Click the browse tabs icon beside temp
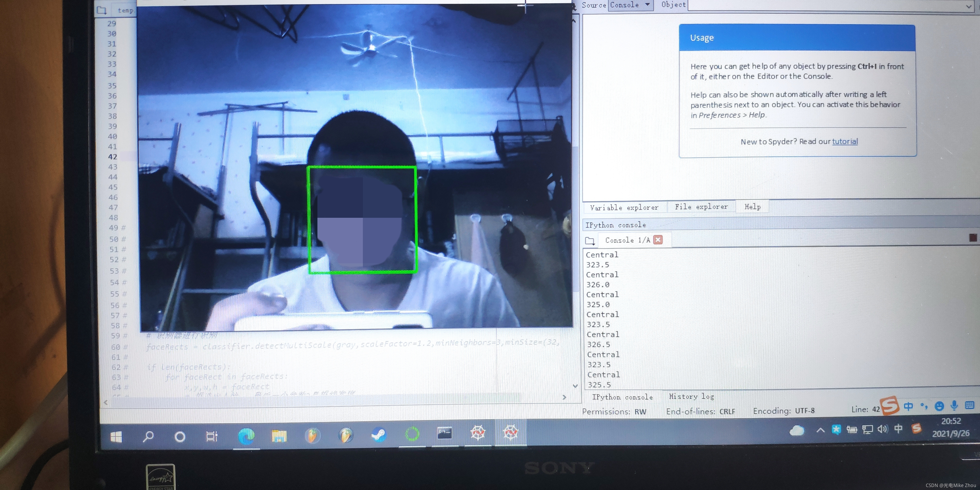980x490 pixels. pos(102,10)
